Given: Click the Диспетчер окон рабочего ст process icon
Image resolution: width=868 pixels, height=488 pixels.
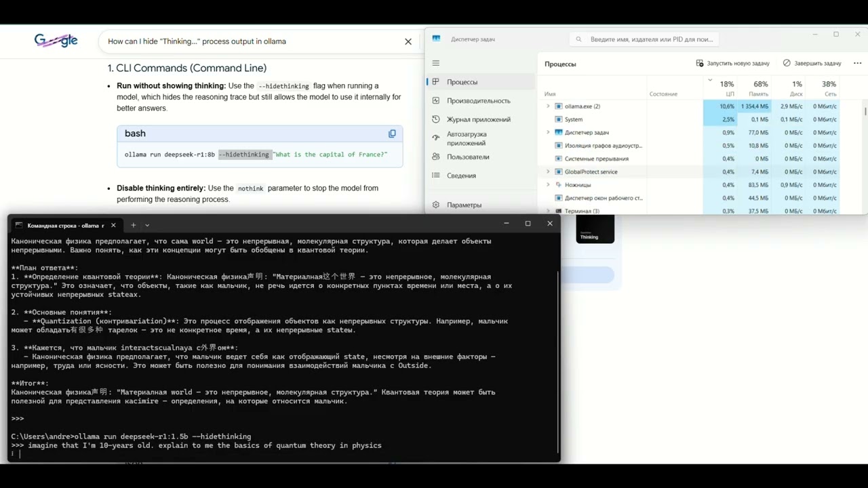Looking at the screenshot, I should point(559,198).
